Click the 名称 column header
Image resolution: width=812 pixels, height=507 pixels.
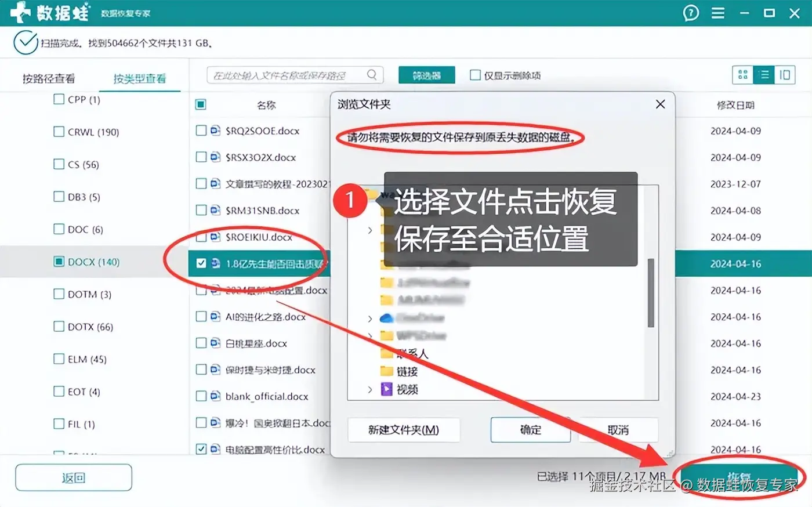point(266,105)
